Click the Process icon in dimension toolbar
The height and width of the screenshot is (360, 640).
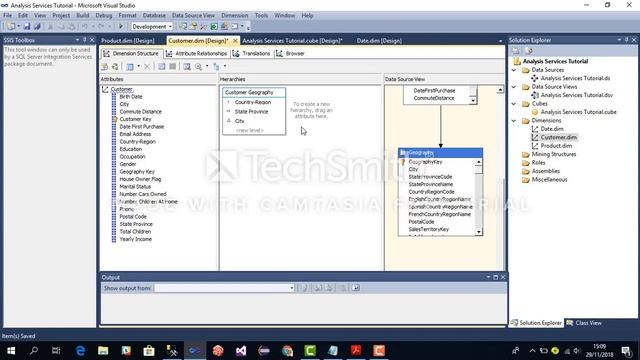click(115, 66)
